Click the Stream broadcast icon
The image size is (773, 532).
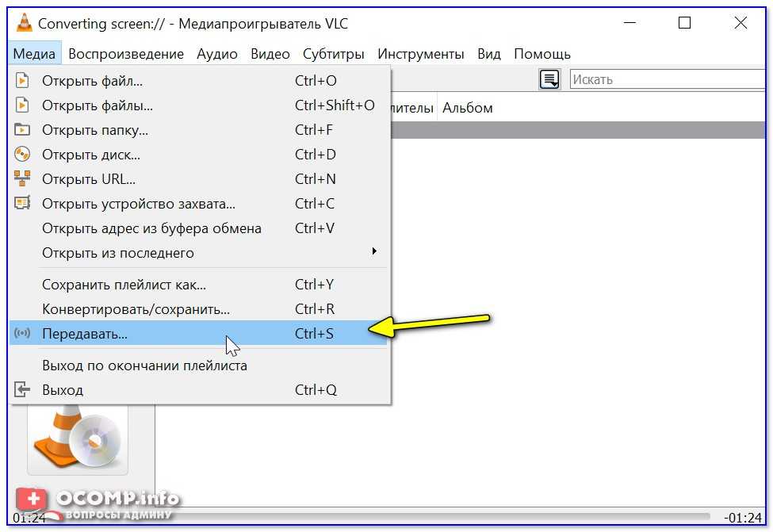(x=22, y=334)
